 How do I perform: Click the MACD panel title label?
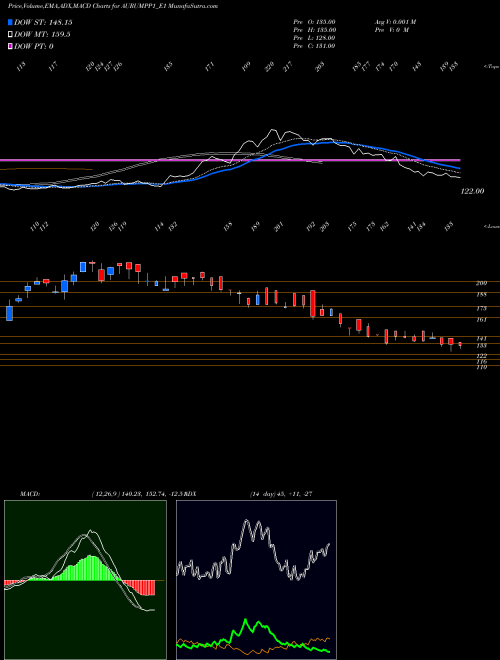click(30, 494)
